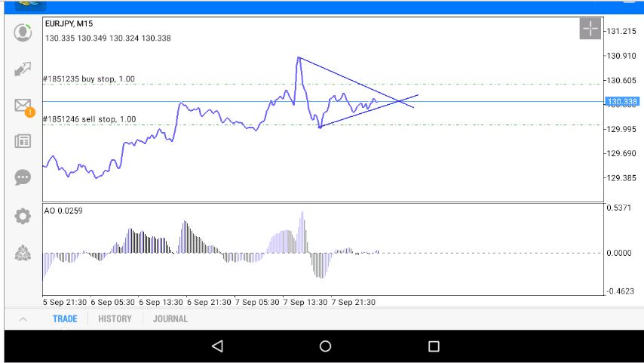The image size is (644, 363).
Task: Click the 5 Sep 21:30 time label
Action: (65, 302)
